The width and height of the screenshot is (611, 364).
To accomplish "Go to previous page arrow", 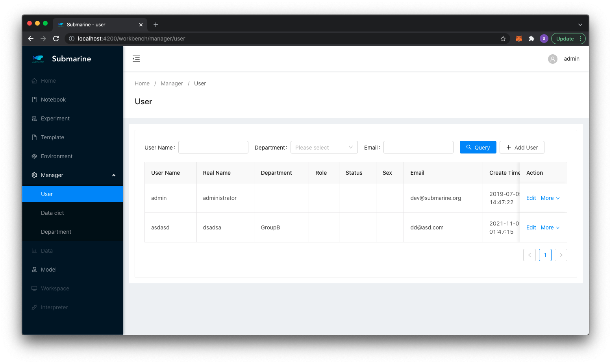I will [530, 255].
